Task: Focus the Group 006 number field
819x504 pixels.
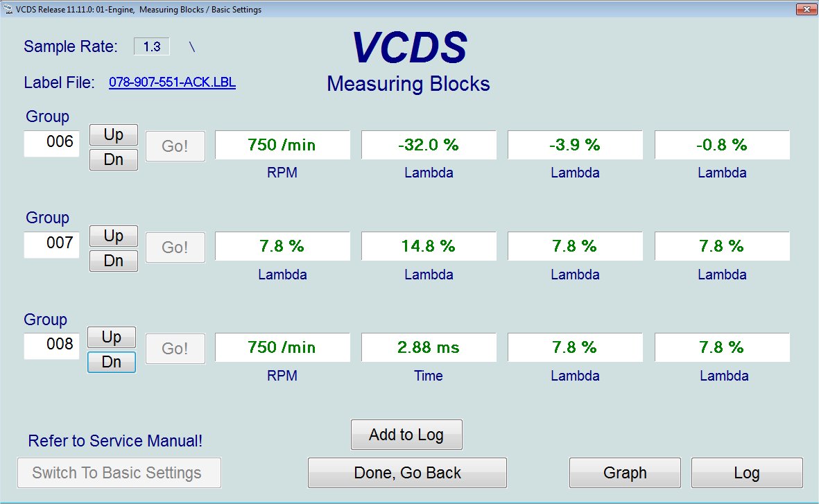Action: [x=52, y=144]
